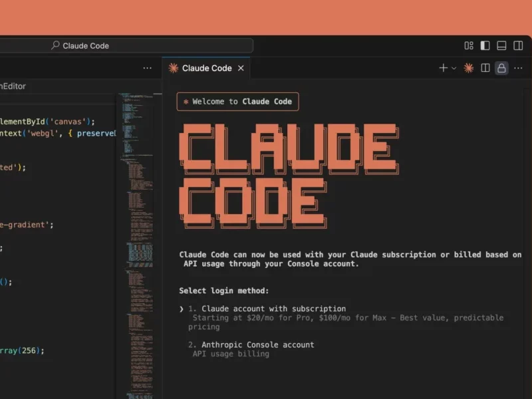The image size is (532, 399).
Task: Toggle the Panel using its layout icon
Action: (501, 45)
